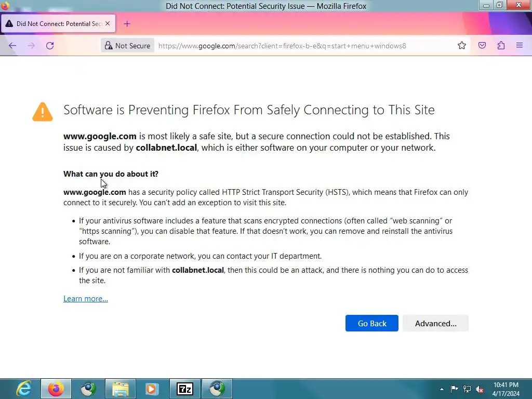Open a new tab with the plus button
This screenshot has height=399, width=532.
tap(127, 24)
